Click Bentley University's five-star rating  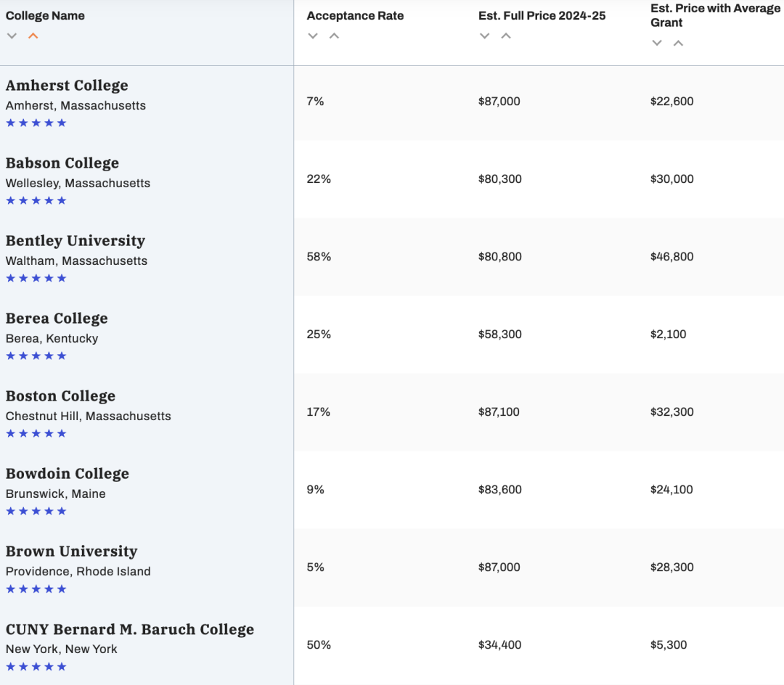[36, 279]
